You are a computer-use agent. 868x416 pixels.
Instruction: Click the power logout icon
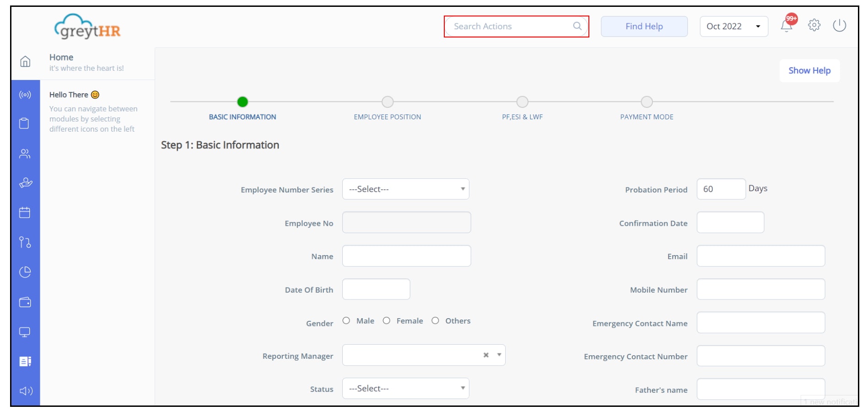tap(839, 25)
